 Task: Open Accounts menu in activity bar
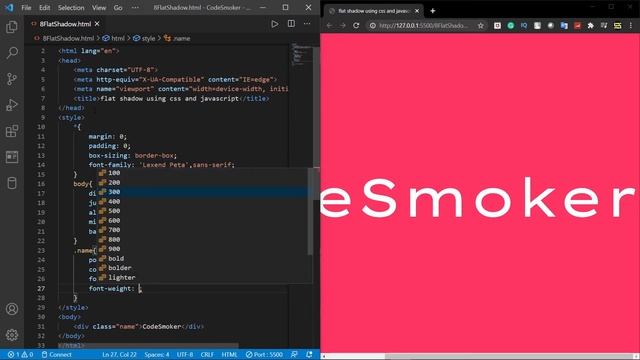click(12, 309)
